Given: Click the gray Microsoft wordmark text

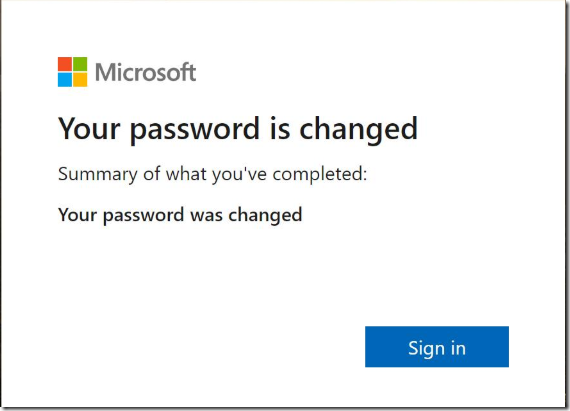Looking at the screenshot, I should tap(145, 72).
